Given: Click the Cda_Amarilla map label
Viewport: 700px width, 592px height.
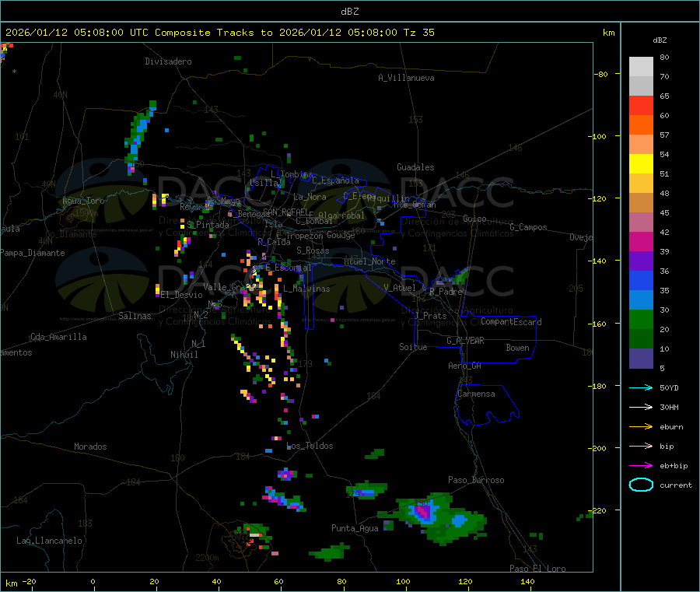Looking at the screenshot, I should 58,337.
